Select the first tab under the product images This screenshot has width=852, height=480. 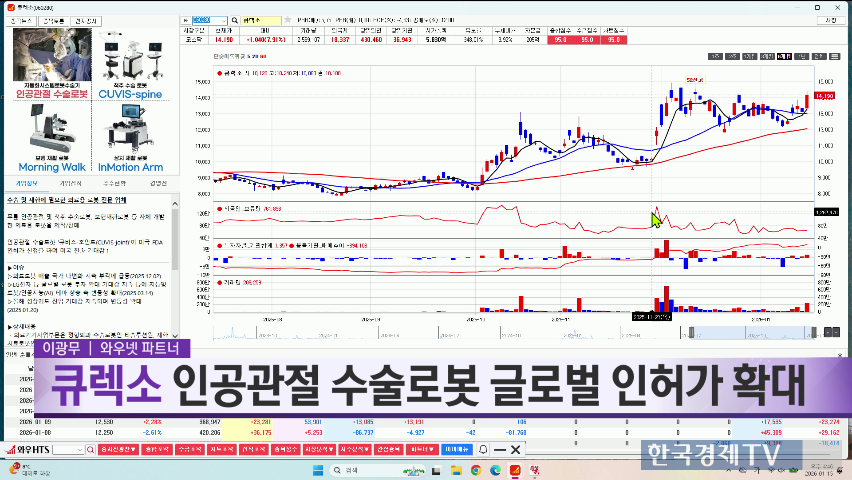point(27,183)
